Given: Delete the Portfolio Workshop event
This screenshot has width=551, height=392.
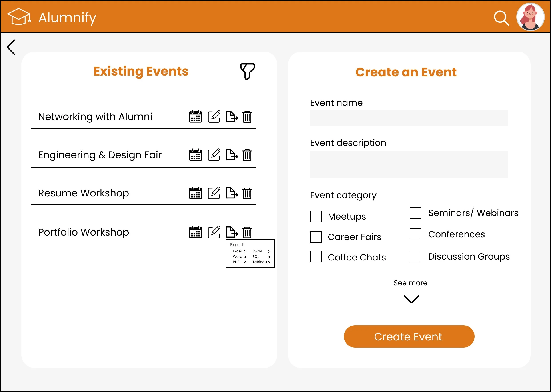Looking at the screenshot, I should pyautogui.click(x=247, y=232).
